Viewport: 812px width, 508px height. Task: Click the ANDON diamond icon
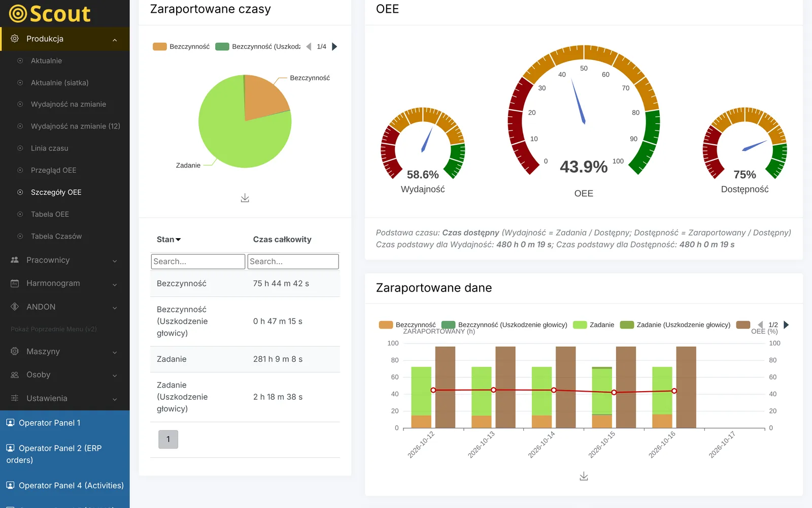click(x=15, y=307)
